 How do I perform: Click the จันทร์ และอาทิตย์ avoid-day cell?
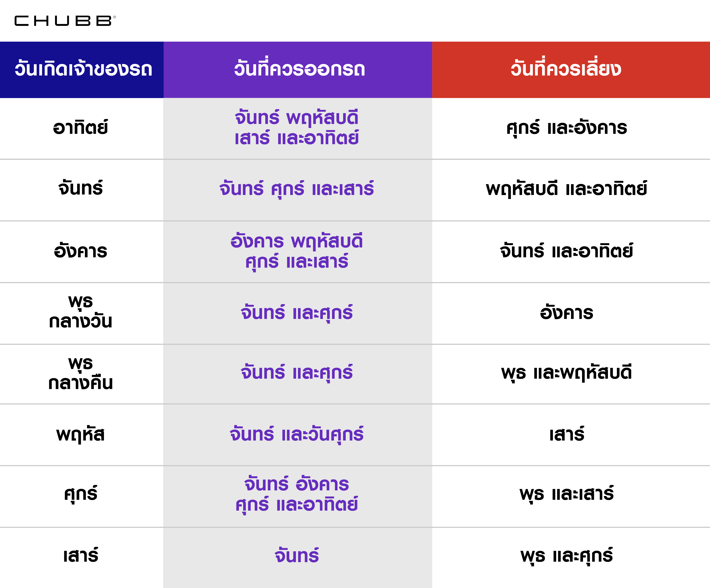tap(567, 251)
